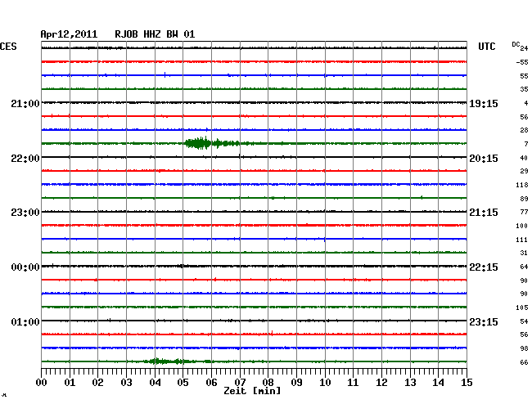Select the DC offset value "66"
The image size is (532, 404).
(524, 362)
